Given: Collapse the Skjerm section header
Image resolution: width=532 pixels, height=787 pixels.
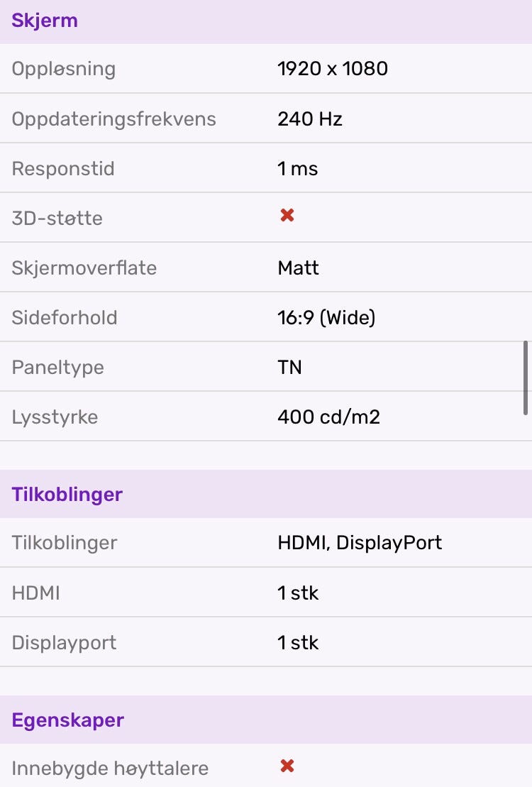Looking at the screenshot, I should 45,21.
